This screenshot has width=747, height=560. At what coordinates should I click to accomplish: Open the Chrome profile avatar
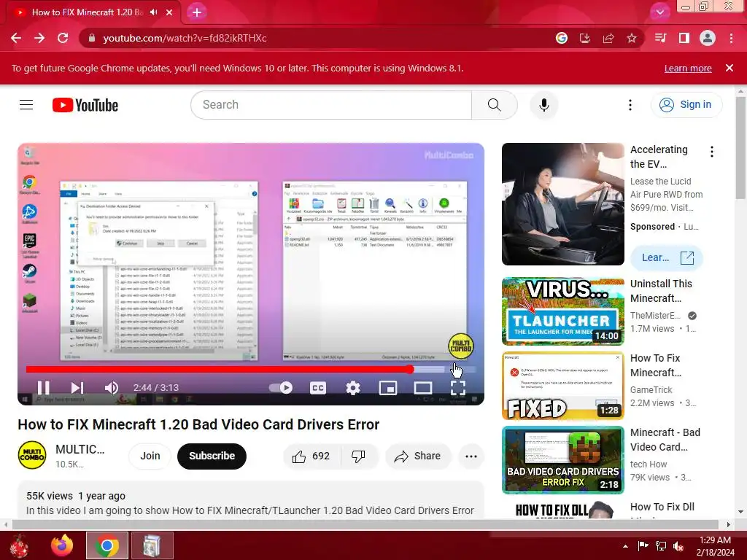click(x=708, y=38)
